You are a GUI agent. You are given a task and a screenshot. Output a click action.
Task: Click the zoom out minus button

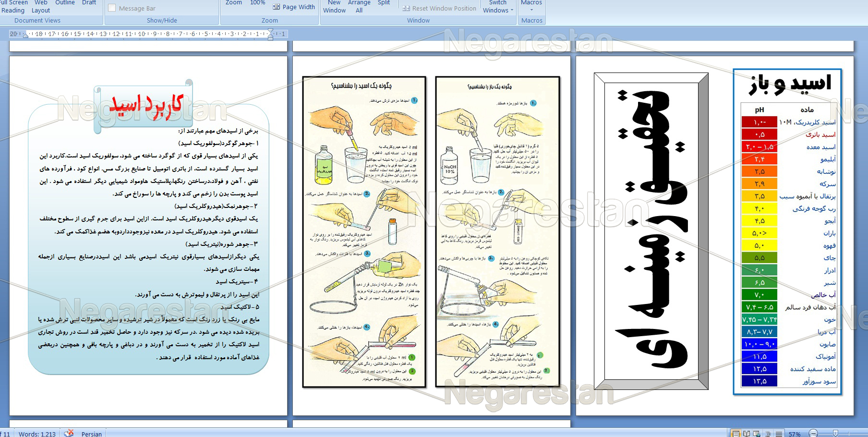click(813, 434)
